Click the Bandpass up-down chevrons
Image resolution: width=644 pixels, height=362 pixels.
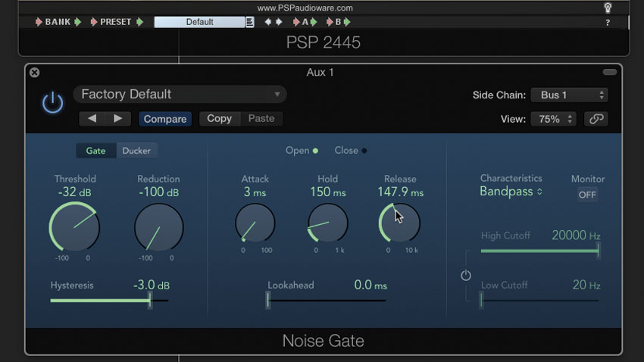point(539,192)
